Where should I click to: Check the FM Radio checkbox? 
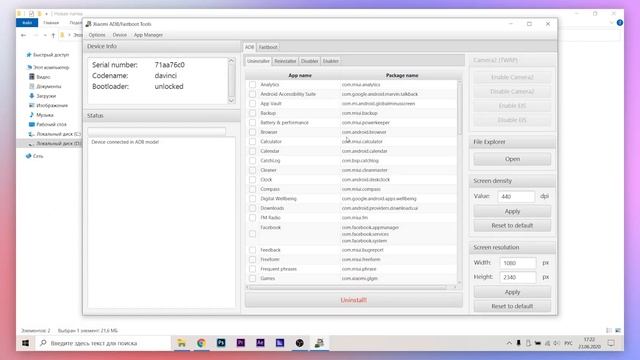(x=253, y=218)
